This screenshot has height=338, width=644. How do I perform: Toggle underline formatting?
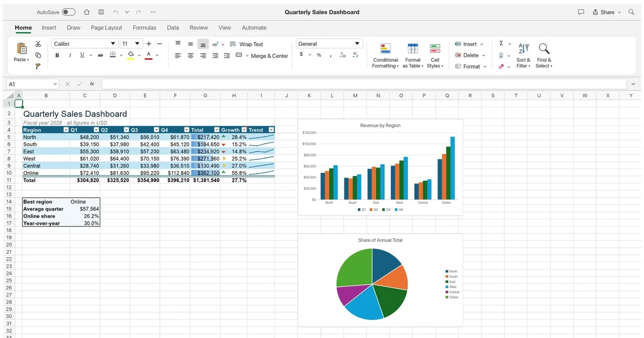(82, 55)
